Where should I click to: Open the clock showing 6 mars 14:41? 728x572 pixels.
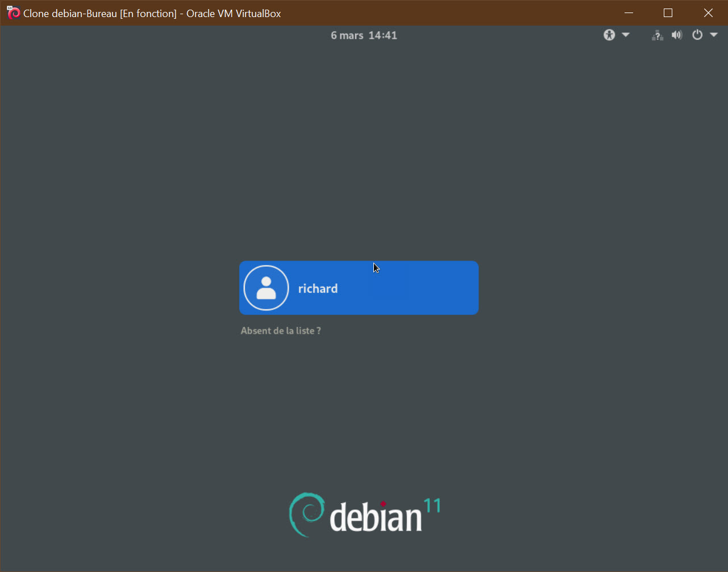(x=364, y=35)
